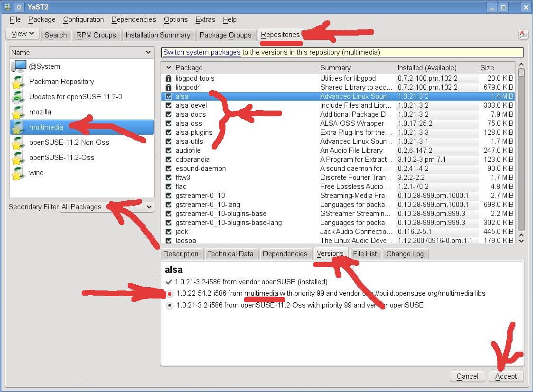The height and width of the screenshot is (392, 533).
Task: Open the Extras menu
Action: coord(206,20)
